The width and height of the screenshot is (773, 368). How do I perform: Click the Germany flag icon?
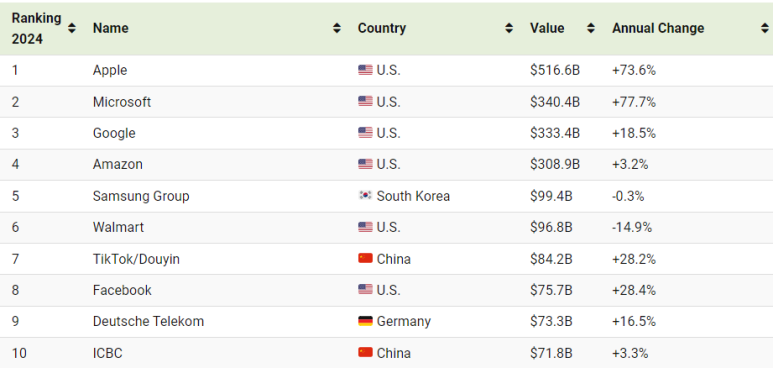click(365, 321)
